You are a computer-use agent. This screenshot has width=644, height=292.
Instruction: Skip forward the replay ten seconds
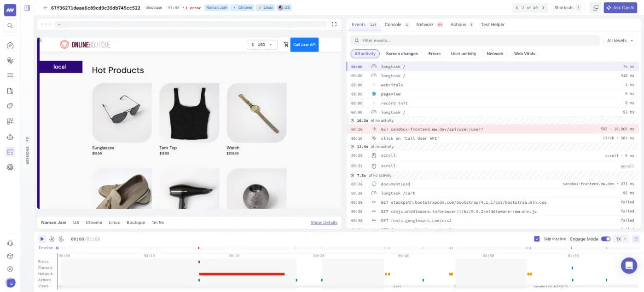click(x=61, y=239)
